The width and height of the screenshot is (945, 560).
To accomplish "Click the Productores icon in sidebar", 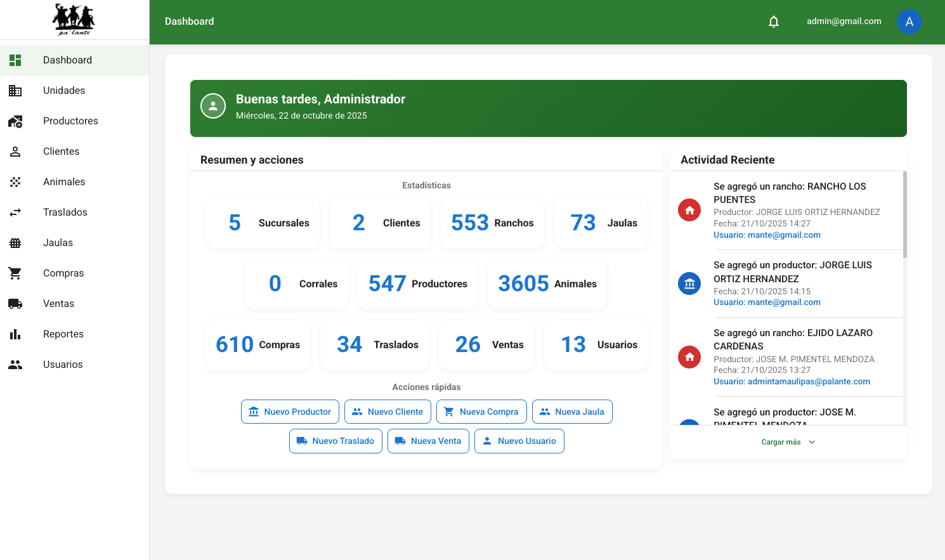I will [x=15, y=121].
